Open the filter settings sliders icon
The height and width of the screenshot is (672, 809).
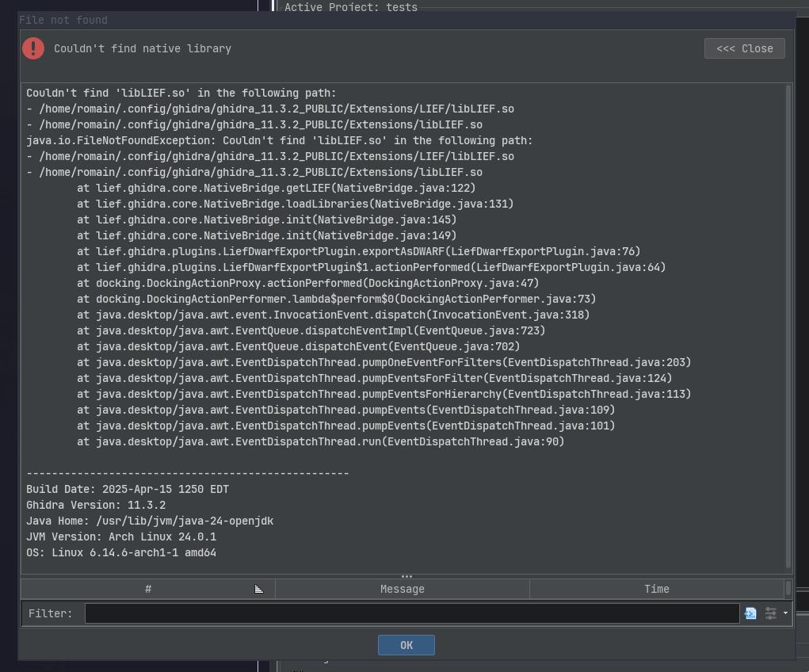(771, 613)
